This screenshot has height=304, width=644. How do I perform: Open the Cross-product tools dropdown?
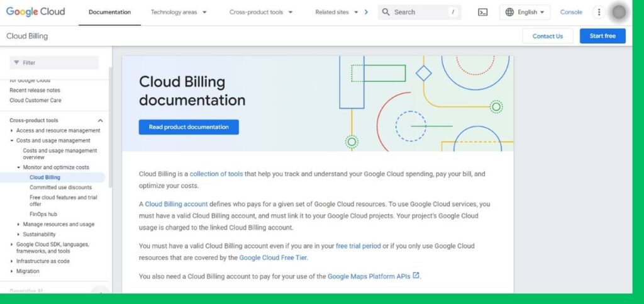pos(261,13)
